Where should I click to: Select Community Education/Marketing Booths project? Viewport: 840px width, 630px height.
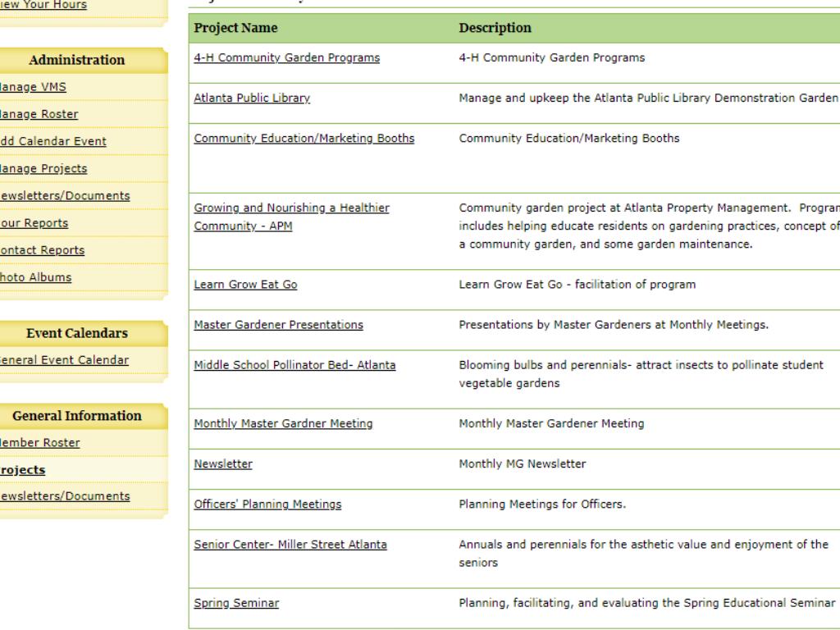[x=304, y=139]
